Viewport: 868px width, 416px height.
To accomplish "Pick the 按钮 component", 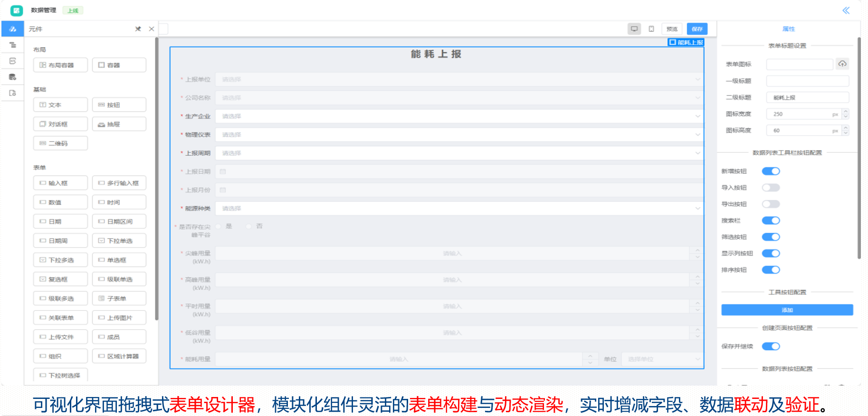I will click(119, 105).
